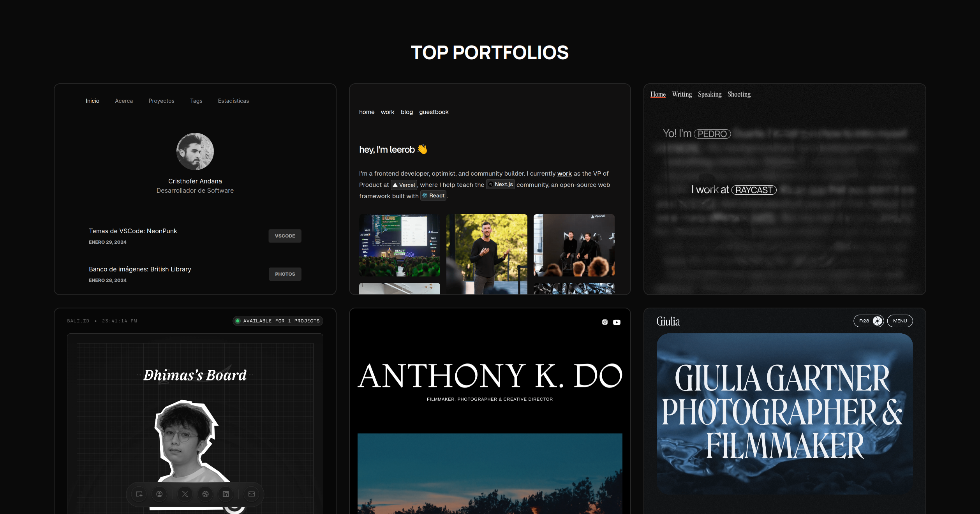Open the MENU button on Giulia's site
Viewport: 980px width, 514px height.
click(x=900, y=321)
